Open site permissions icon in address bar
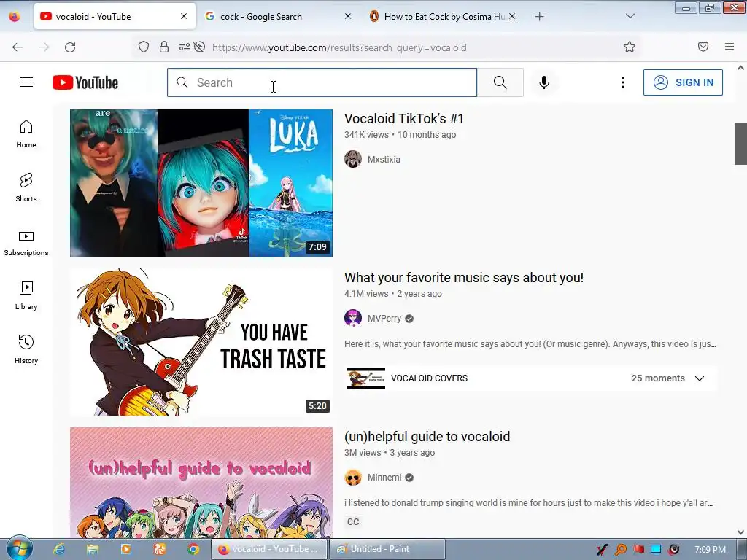The width and height of the screenshot is (747, 560). [x=184, y=47]
